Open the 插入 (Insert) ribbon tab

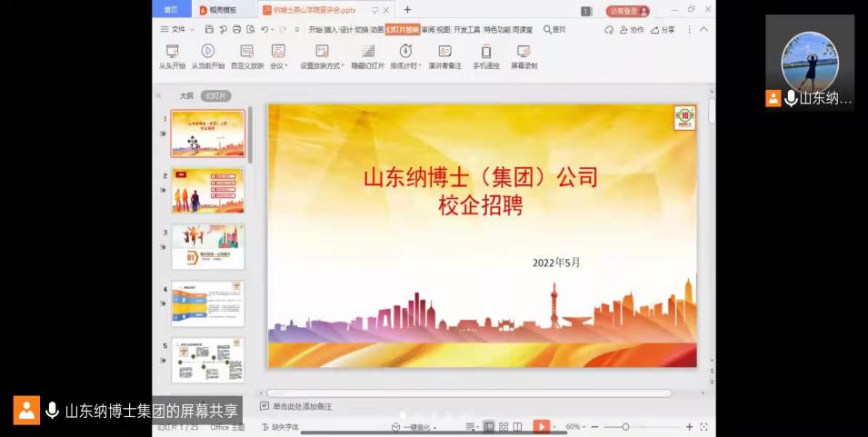[331, 29]
